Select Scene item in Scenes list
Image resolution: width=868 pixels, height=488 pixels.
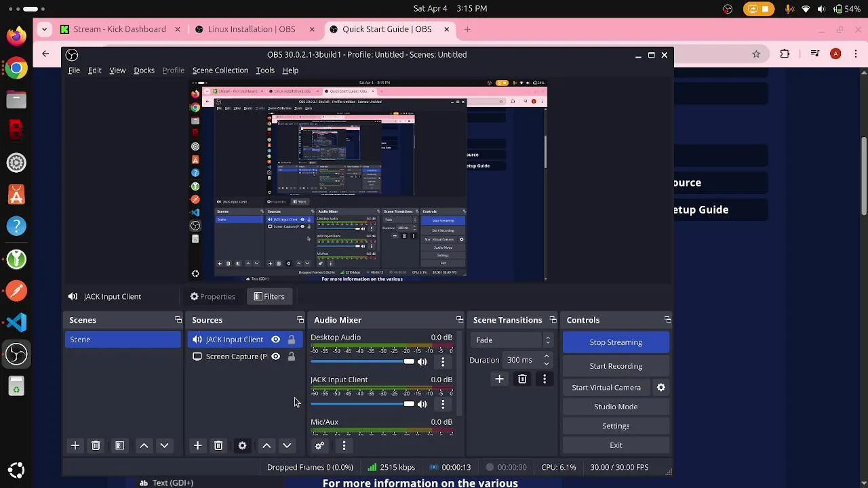click(x=123, y=340)
